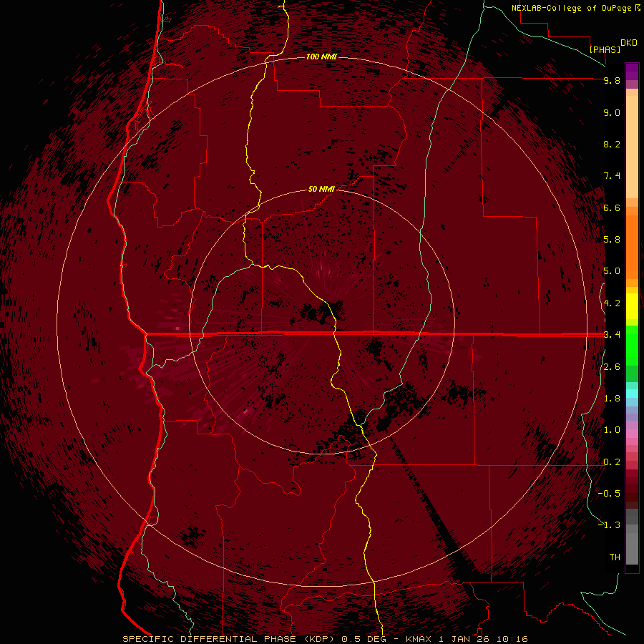Click the 1.8 legend value
Image resolution: width=644 pixels, height=644 pixels.
click(612, 399)
